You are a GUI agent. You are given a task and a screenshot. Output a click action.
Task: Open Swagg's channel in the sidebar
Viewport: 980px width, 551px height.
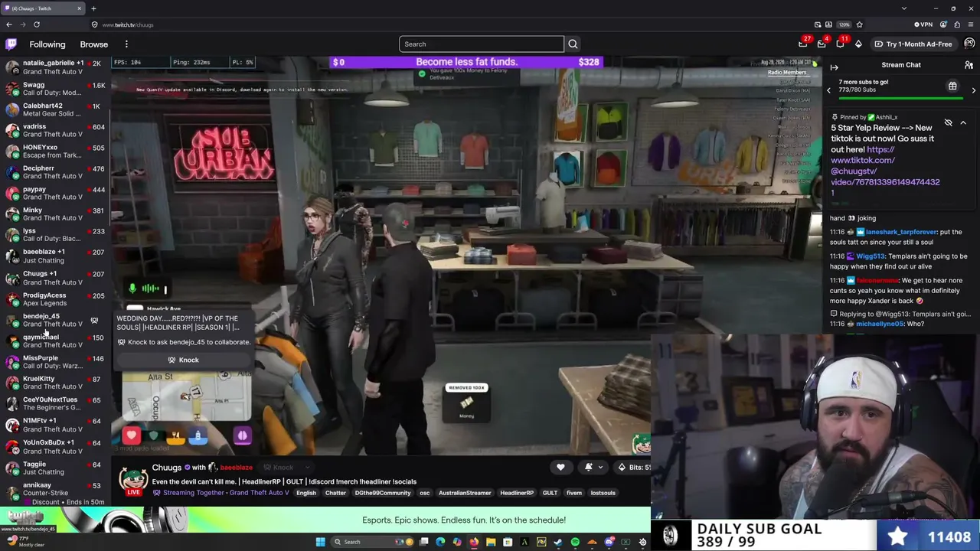(55, 88)
